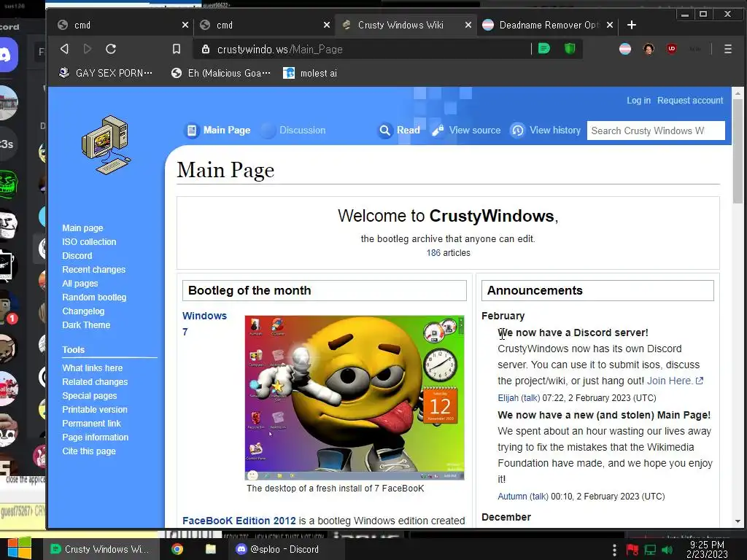Image resolution: width=747 pixels, height=560 pixels.
Task: Click the taskbar volume speaker icon
Action: tap(667, 550)
